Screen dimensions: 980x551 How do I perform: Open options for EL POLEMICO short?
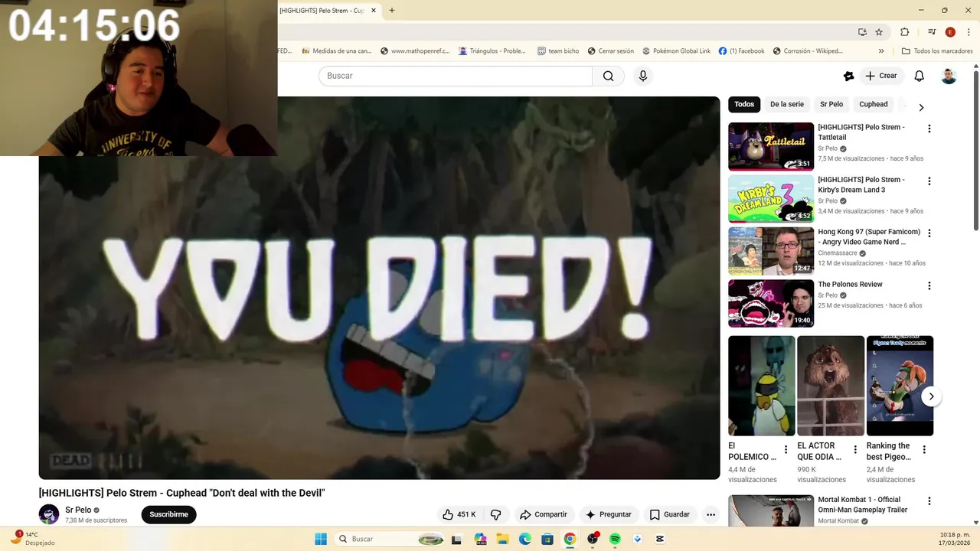point(786,450)
